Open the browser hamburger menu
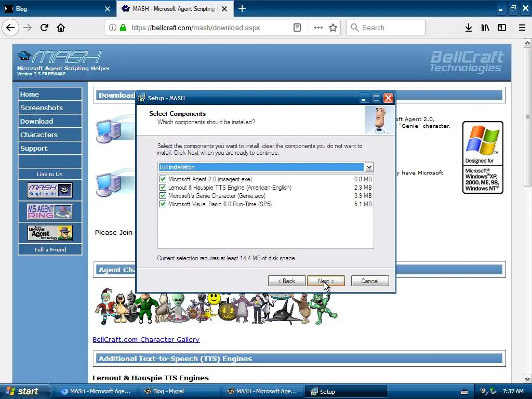 coord(522,28)
